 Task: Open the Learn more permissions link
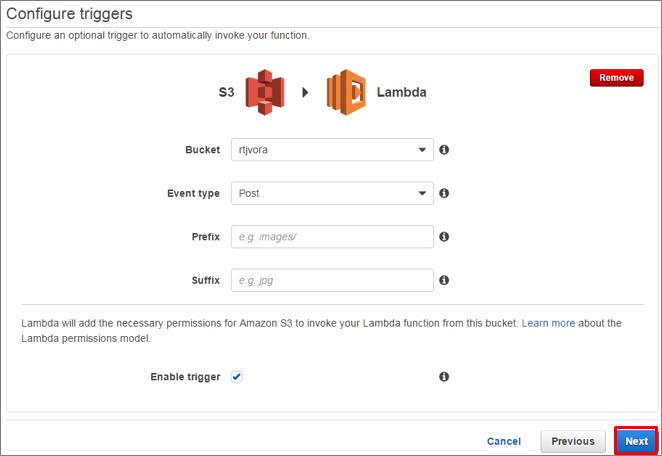(548, 323)
